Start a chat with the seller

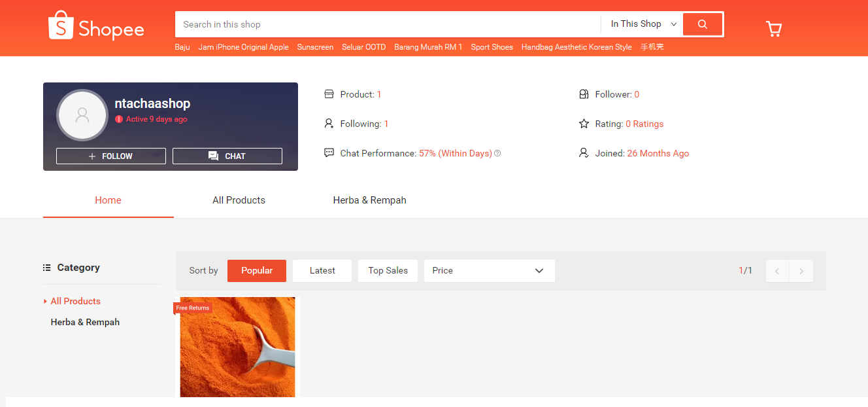coord(227,156)
